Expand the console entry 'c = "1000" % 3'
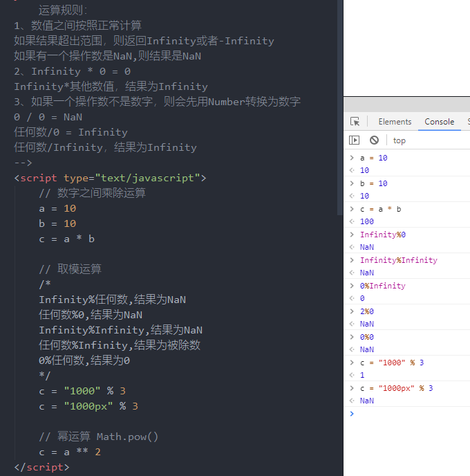This screenshot has width=470, height=476. [352, 362]
